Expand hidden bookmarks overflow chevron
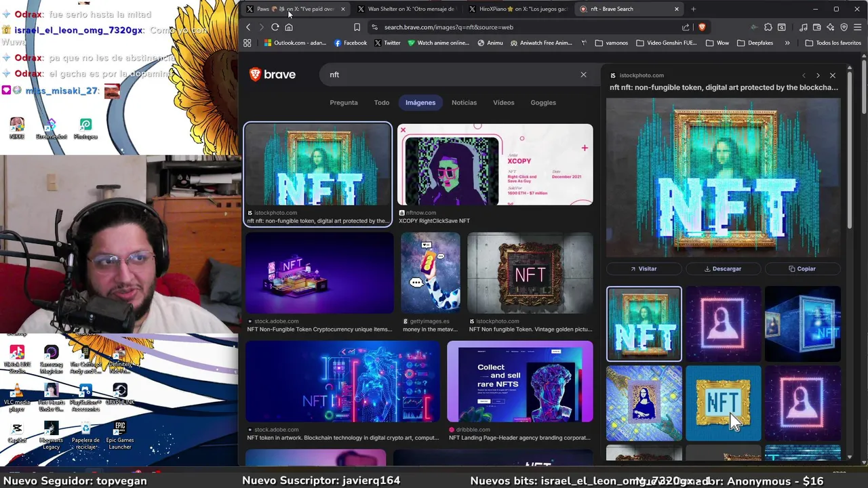 coord(787,43)
